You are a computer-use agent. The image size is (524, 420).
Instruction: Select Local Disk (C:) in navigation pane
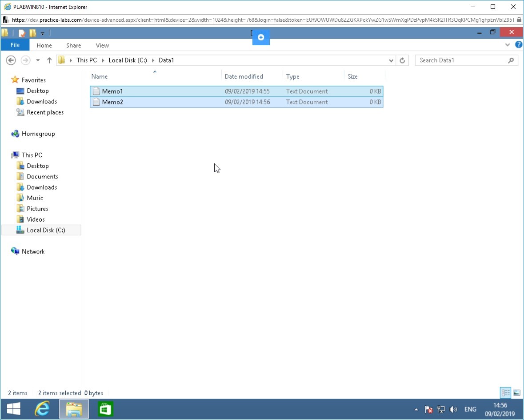point(41,230)
